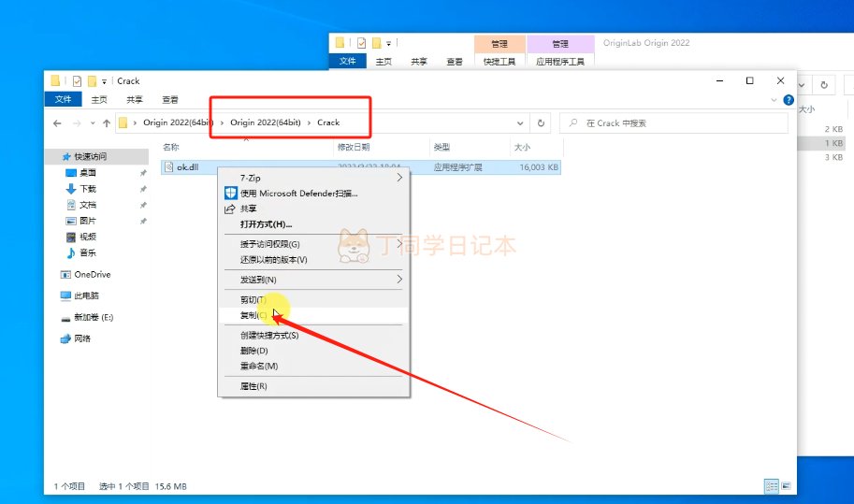Open the 7-Zip submenu entry
854x504 pixels.
[x=313, y=178]
